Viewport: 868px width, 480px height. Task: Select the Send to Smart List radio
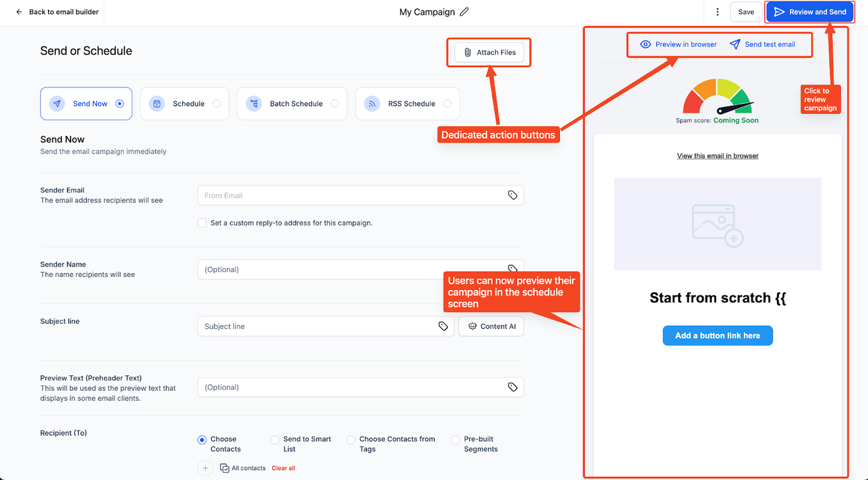tap(275, 440)
